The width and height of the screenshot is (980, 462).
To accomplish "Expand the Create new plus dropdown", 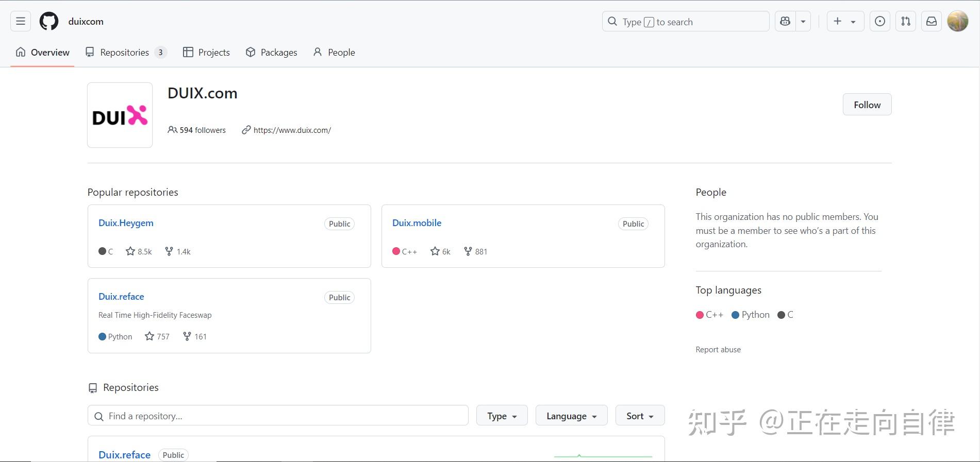I will click(845, 22).
